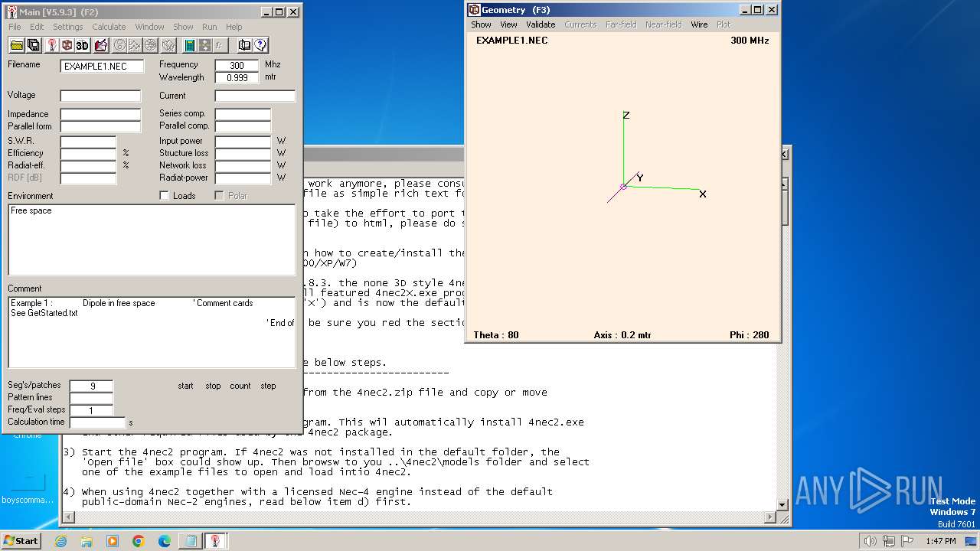Open a file with the yellow folder icon

16,45
